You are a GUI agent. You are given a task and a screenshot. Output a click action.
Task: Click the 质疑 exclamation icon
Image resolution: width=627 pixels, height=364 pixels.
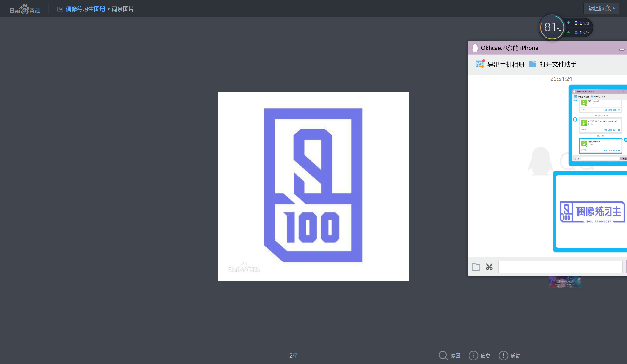pos(503,356)
